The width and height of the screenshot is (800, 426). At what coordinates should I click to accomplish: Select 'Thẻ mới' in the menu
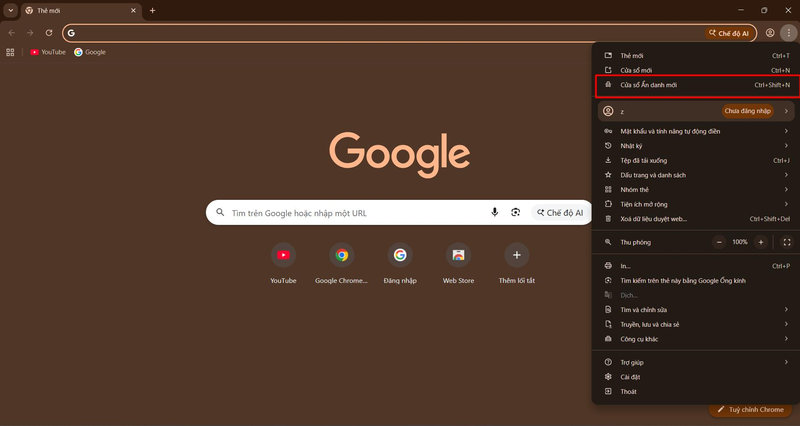tap(696, 56)
